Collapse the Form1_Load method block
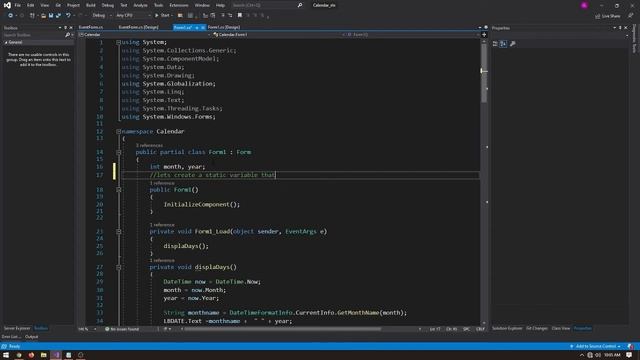640x360 pixels. (x=118, y=231)
